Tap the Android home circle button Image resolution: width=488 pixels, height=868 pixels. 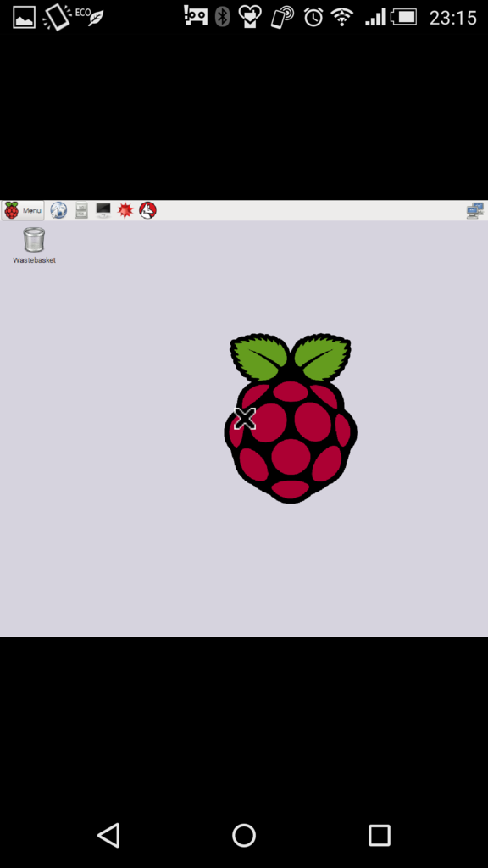tap(244, 835)
